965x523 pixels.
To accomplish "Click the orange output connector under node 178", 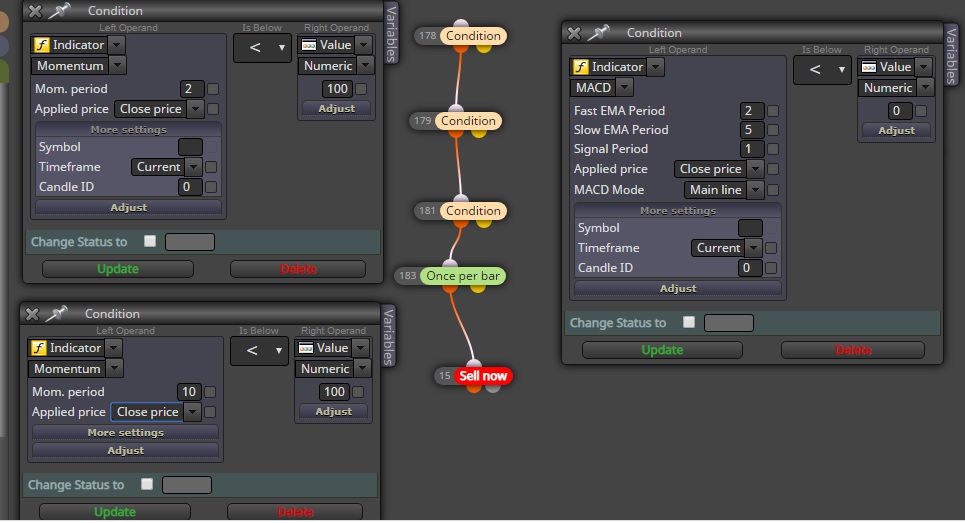I will [x=460, y=48].
